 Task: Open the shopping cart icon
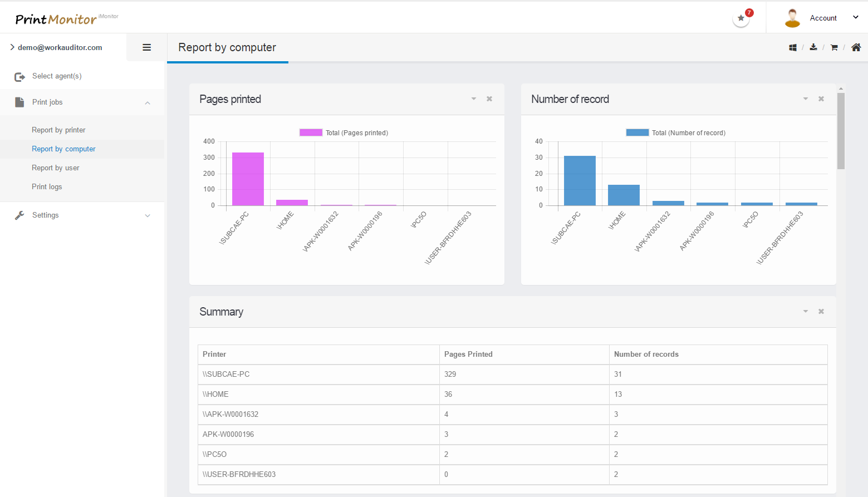(834, 48)
